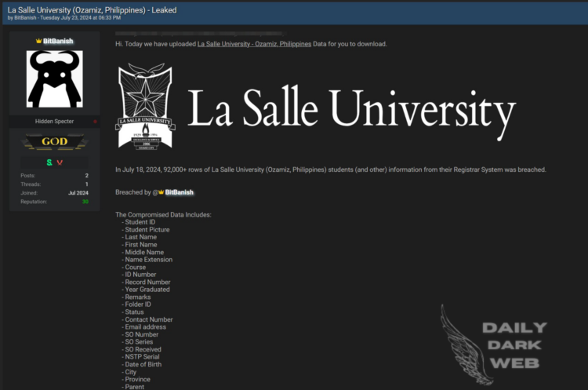Click the GOD rank badge
Screen dimensions: 588x390
(55, 142)
